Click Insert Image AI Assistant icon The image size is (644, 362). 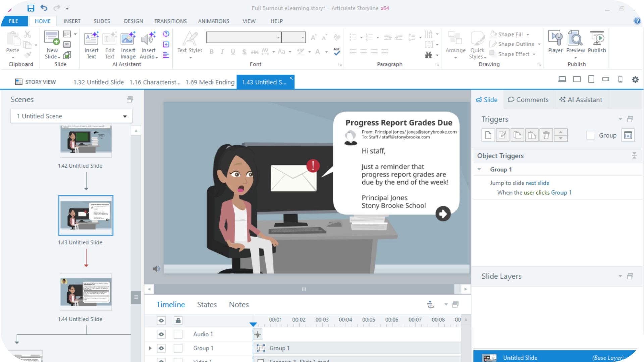pyautogui.click(x=128, y=39)
